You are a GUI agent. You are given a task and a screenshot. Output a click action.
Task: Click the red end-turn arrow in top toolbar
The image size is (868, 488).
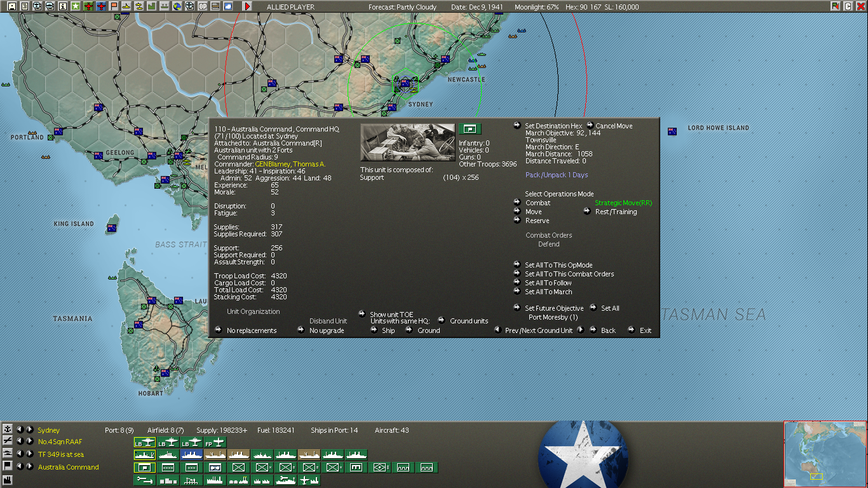coord(247,6)
